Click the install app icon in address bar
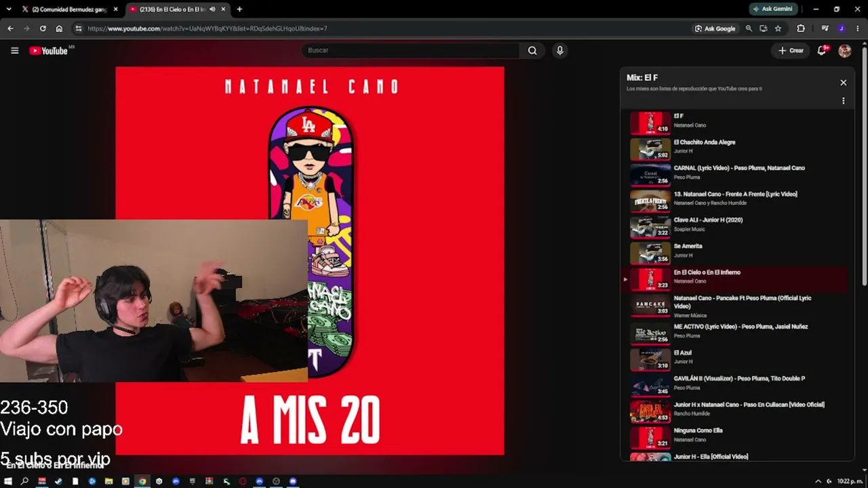 [763, 28]
